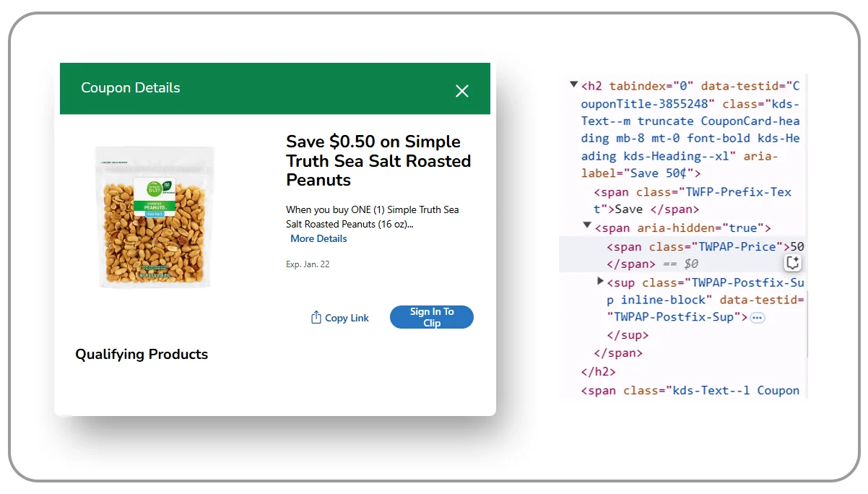Viewport: 868px width, 494px height.
Task: Click the Qualifying Products heading
Action: [x=142, y=355]
